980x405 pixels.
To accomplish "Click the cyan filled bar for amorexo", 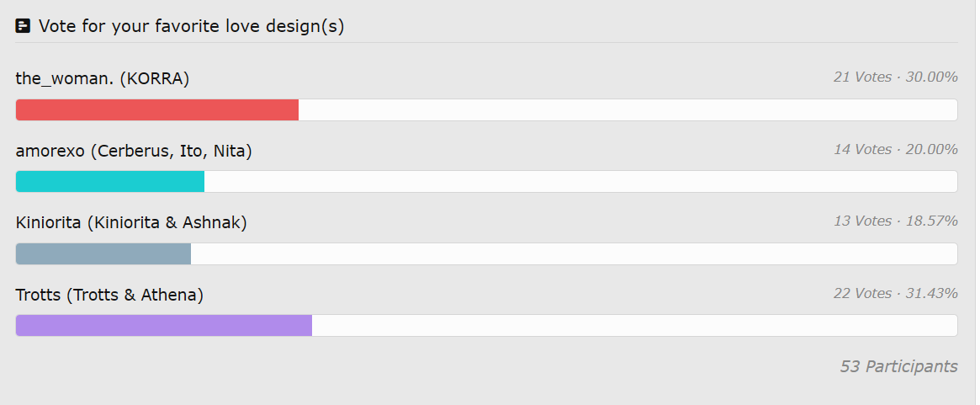I will [110, 182].
